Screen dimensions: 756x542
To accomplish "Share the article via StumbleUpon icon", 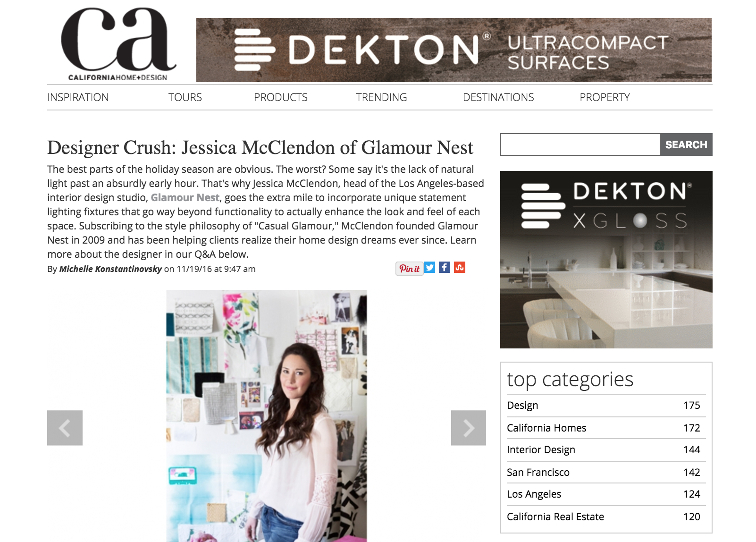I will click(x=460, y=267).
